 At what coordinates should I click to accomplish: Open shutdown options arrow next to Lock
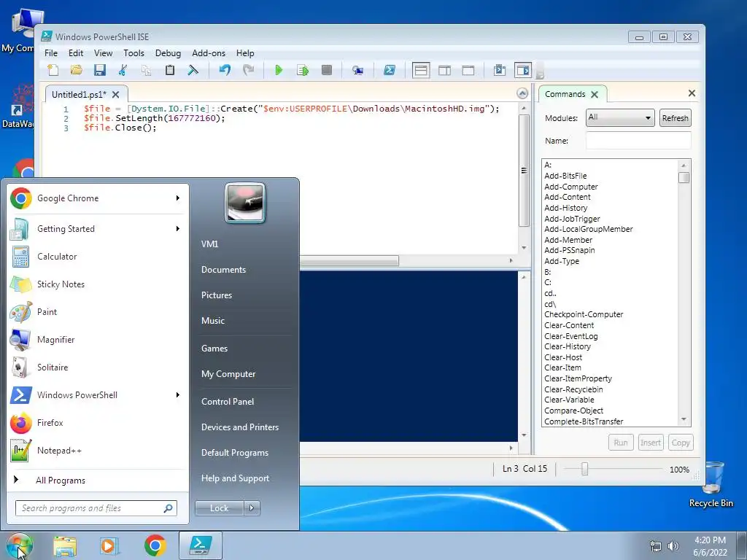[x=252, y=508]
